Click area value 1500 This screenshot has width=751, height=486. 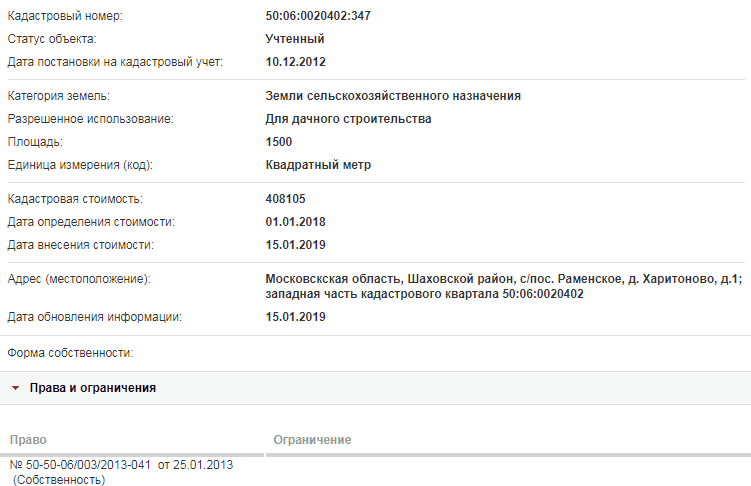(x=279, y=142)
